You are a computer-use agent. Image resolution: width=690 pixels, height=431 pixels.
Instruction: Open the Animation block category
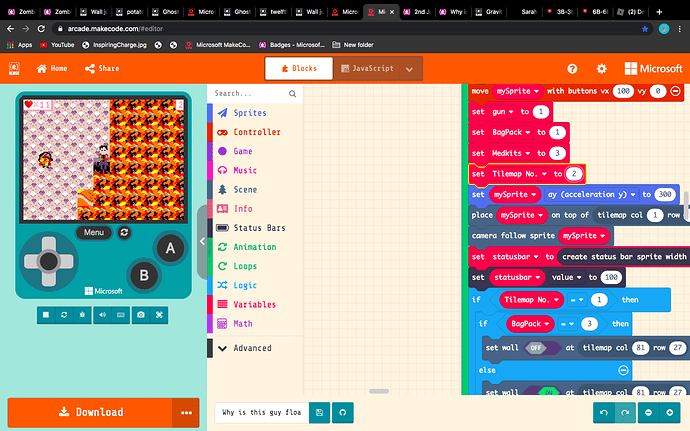(x=255, y=247)
